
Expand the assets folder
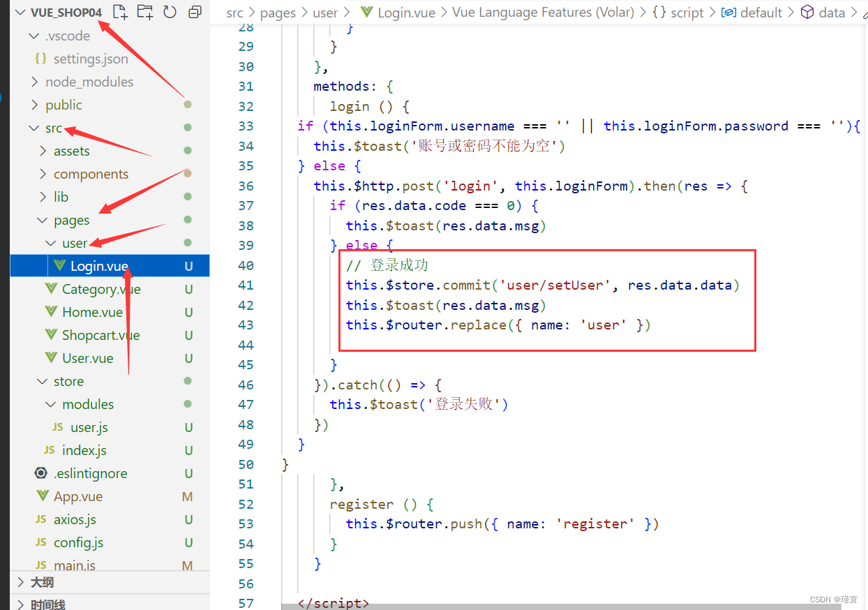[43, 151]
